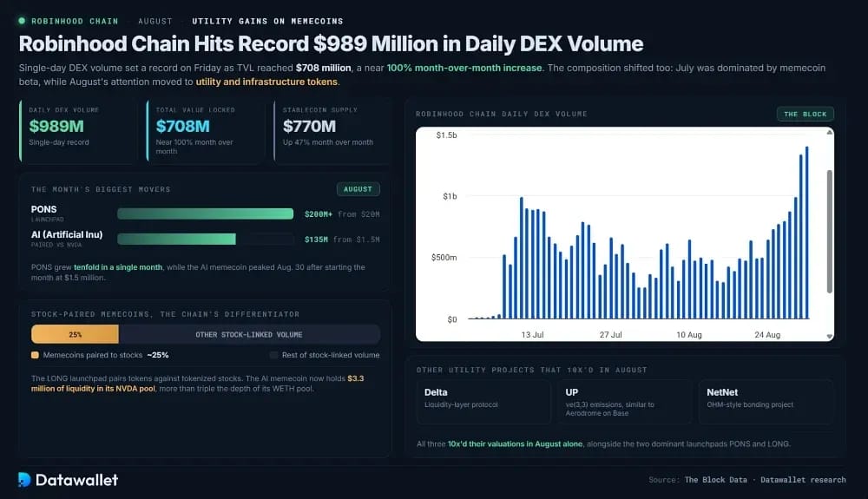868x499 pixels.
Task: Click the Datawallet wordmark in the footer
Action: (x=76, y=480)
